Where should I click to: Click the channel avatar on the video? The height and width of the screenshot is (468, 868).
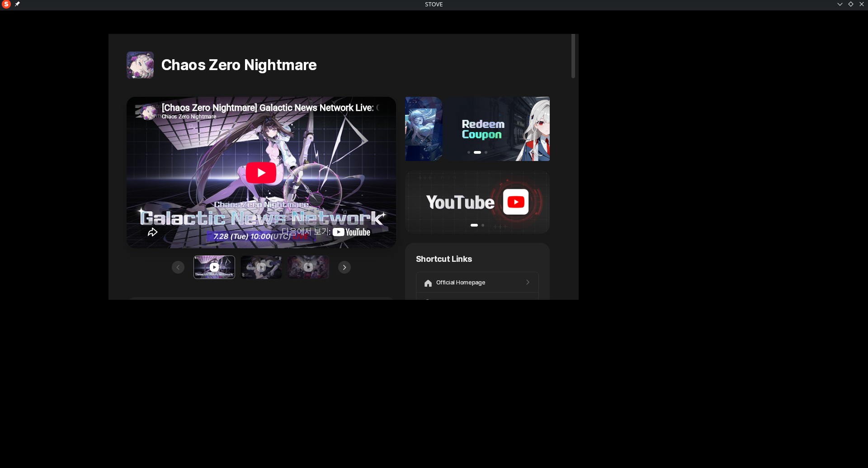(148, 112)
